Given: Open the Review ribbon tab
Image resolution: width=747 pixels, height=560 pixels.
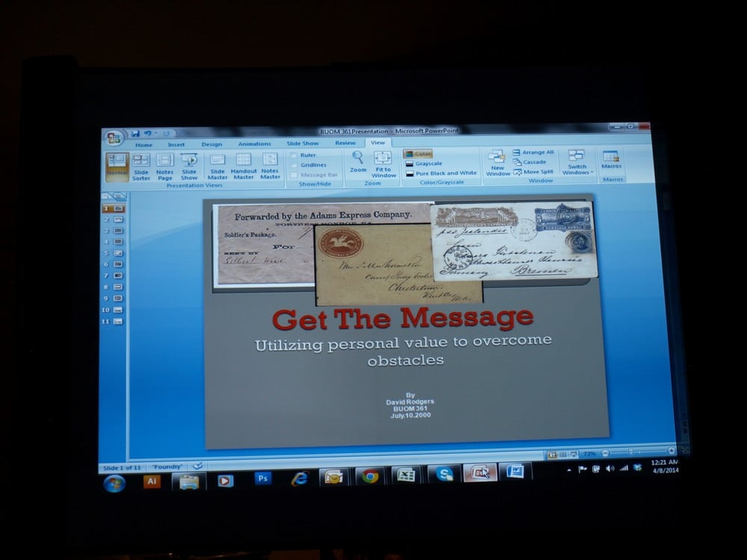Looking at the screenshot, I should (x=345, y=143).
